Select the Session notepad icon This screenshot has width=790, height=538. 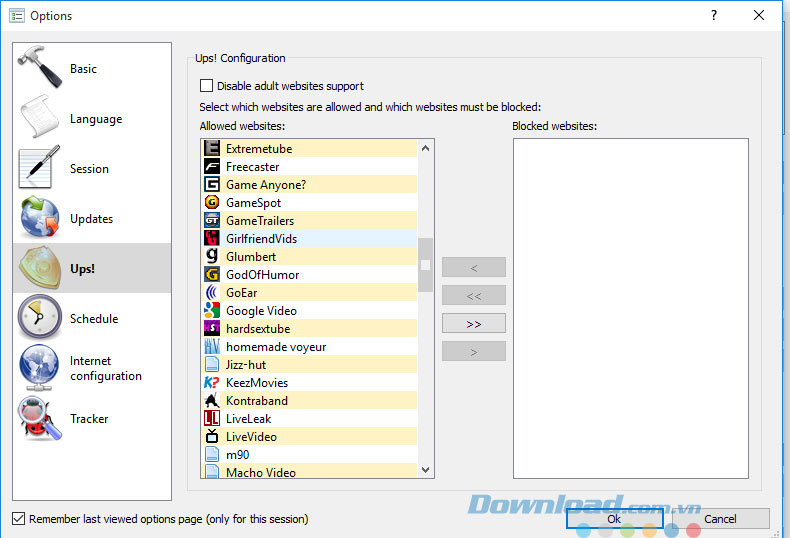pos(39,168)
